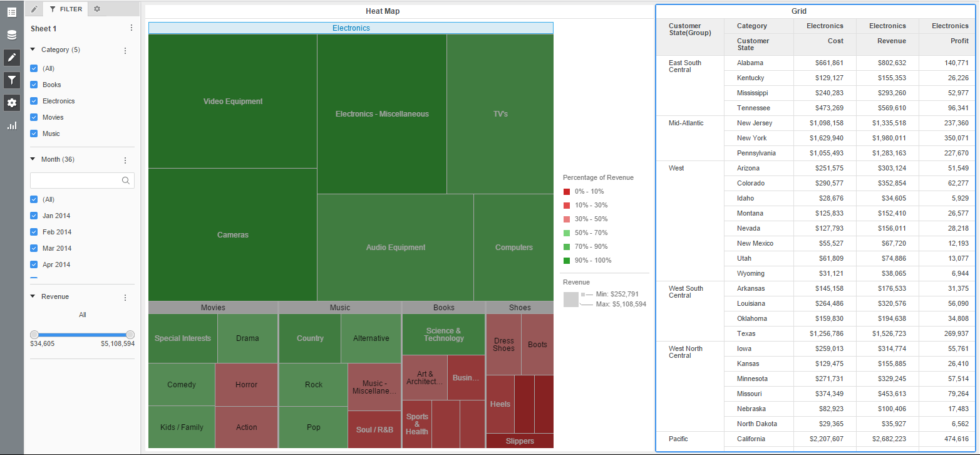Viewport: 980px width, 455px height.
Task: Collapse the Revenue filter section
Action: 32,296
